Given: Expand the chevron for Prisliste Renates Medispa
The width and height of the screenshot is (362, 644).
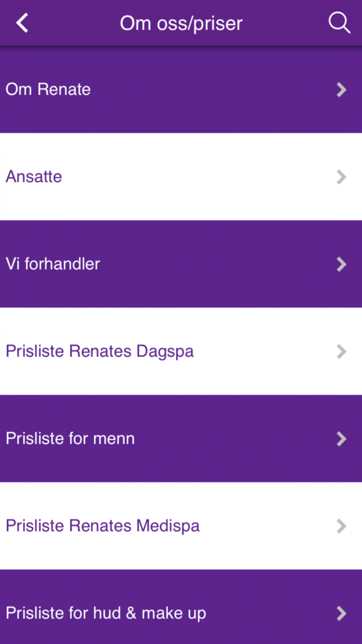Looking at the screenshot, I should (x=342, y=526).
